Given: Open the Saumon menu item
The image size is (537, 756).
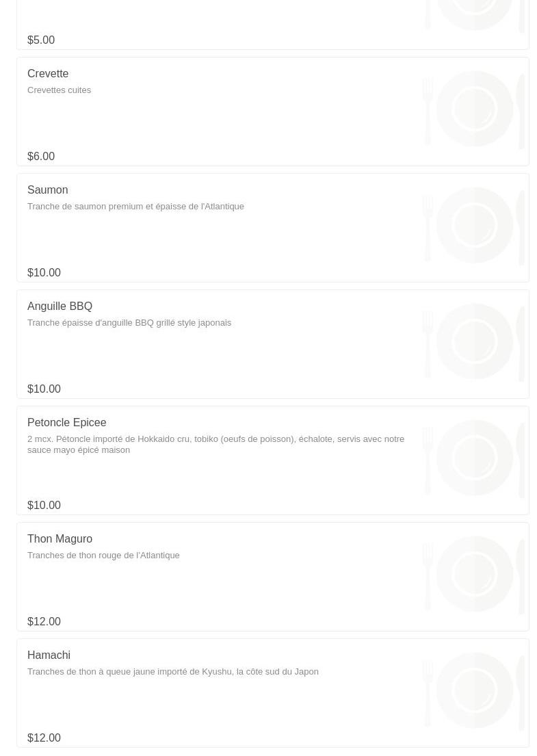Looking at the screenshot, I should click(x=48, y=190).
